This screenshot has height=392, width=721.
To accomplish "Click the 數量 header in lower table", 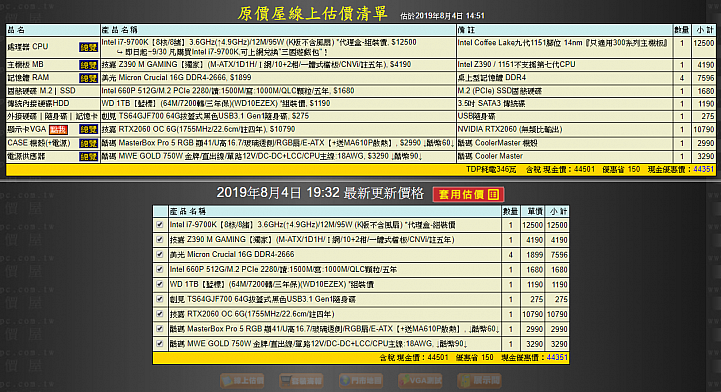I will pyautogui.click(x=510, y=211).
